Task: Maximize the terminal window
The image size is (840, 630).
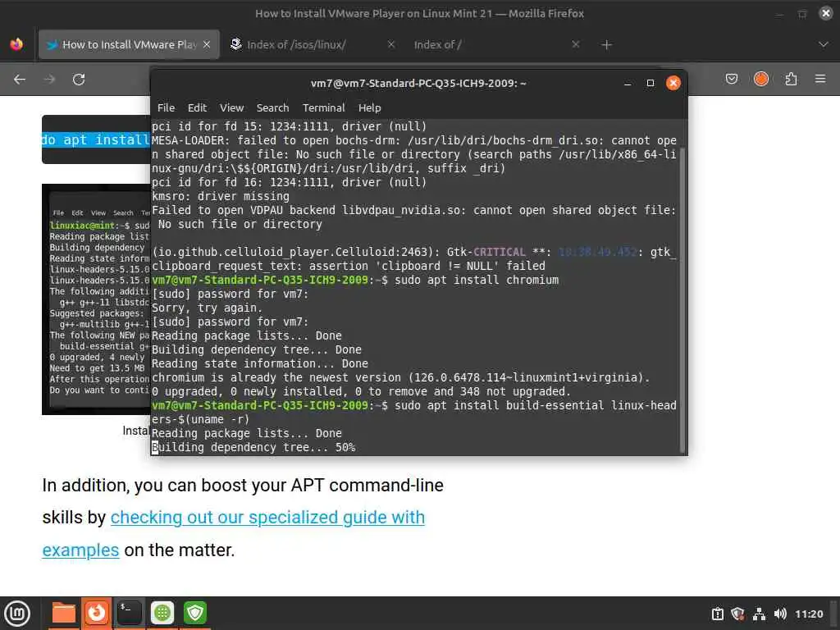Action: pos(651,83)
